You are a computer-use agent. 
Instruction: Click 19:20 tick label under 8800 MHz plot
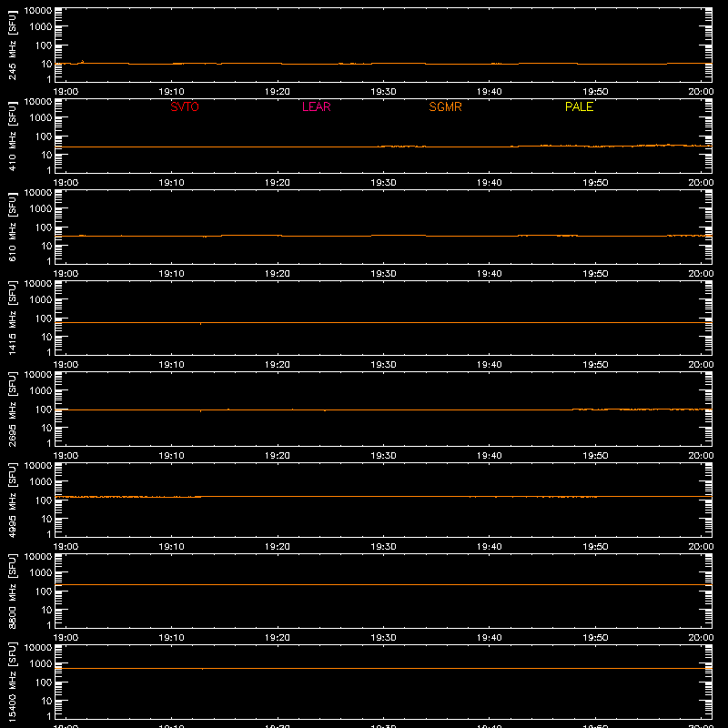278,638
